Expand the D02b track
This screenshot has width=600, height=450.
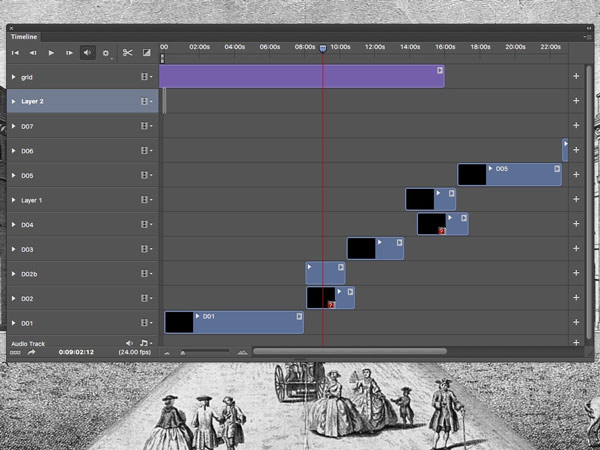tap(13, 274)
